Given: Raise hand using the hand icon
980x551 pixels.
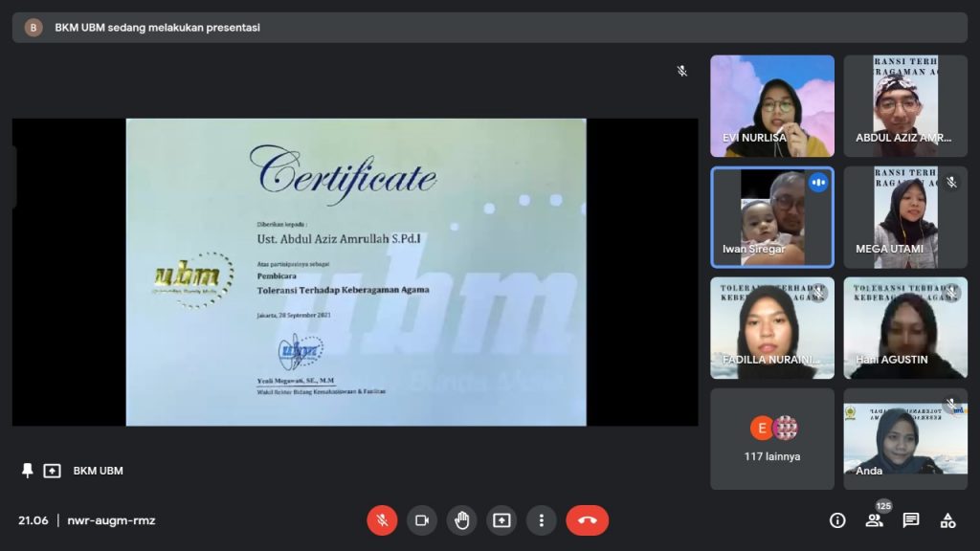Looking at the screenshot, I should [462, 520].
